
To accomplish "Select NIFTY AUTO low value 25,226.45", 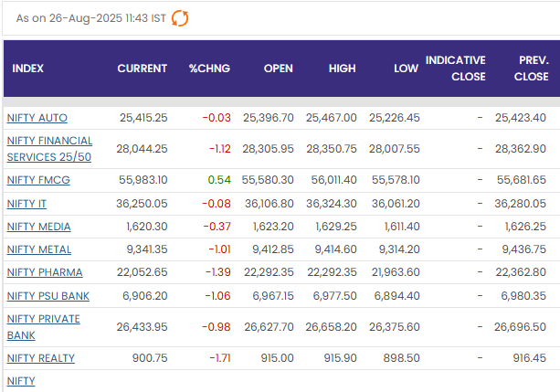I will tap(395, 118).
